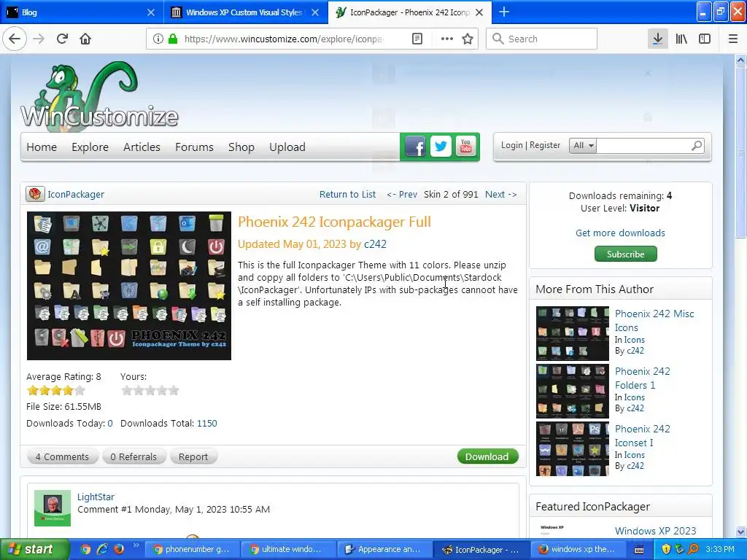
Task: Open author c242 profile link
Action: (375, 244)
